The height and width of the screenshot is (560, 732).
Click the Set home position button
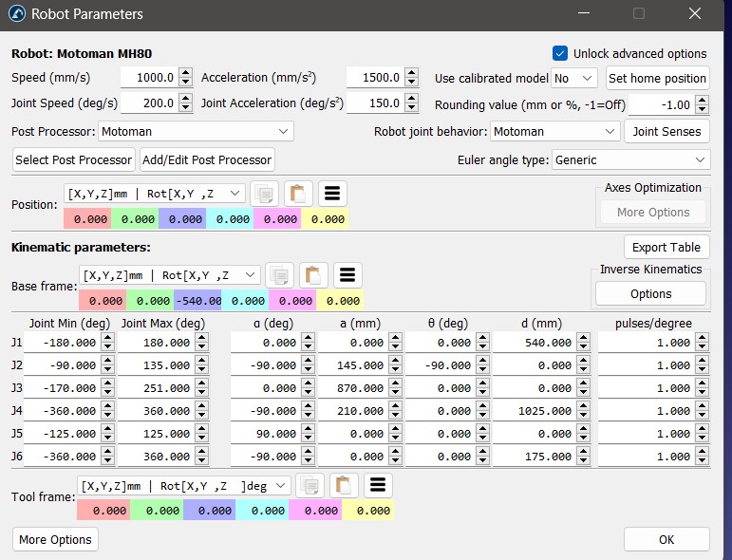[x=657, y=78]
